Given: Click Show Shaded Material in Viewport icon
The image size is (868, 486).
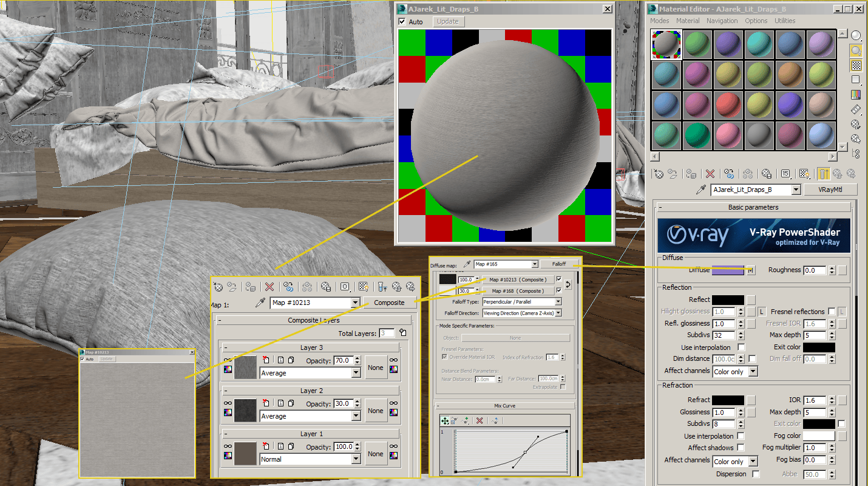Looking at the screenshot, I should point(804,174).
